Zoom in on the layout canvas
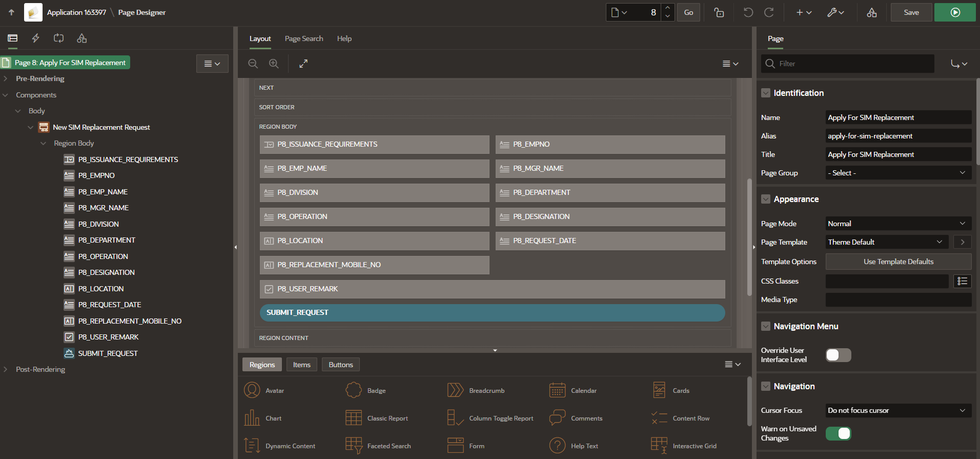This screenshot has height=459, width=980. pyautogui.click(x=274, y=64)
